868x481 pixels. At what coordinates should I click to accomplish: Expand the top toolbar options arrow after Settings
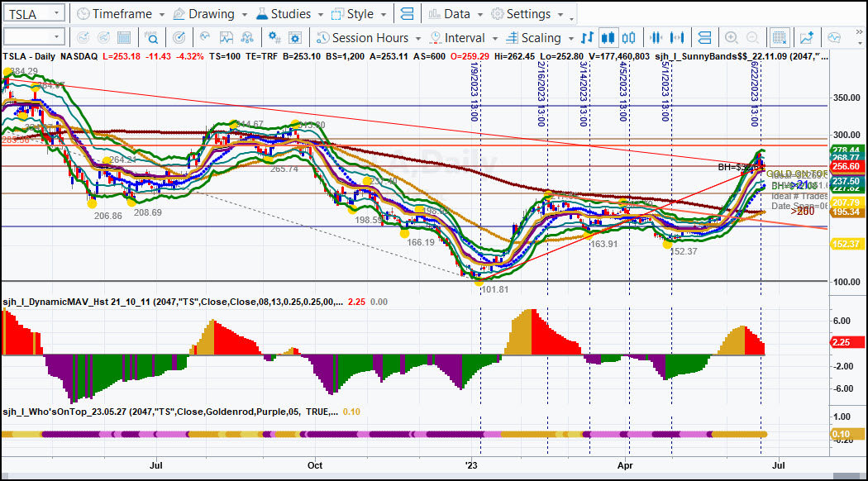[x=572, y=18]
